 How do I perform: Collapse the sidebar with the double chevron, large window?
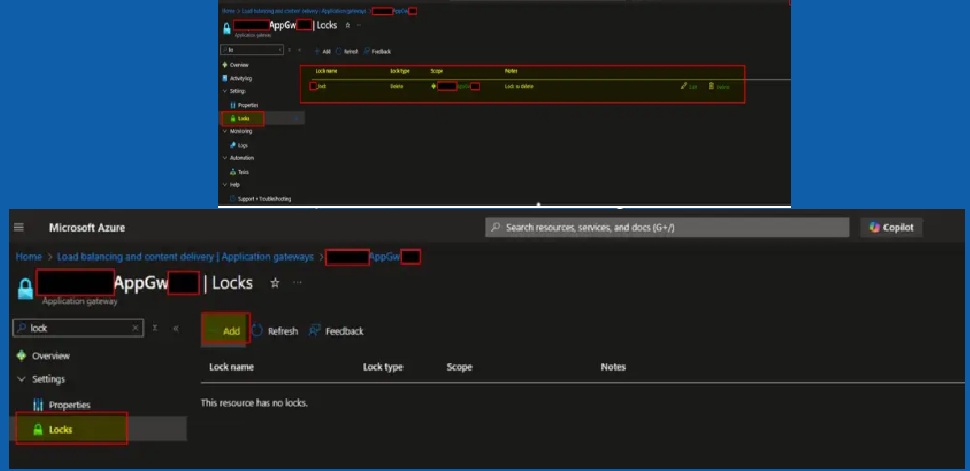176,328
